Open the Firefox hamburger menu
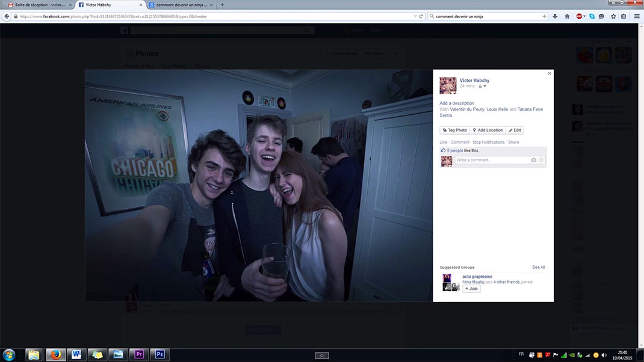 point(637,16)
